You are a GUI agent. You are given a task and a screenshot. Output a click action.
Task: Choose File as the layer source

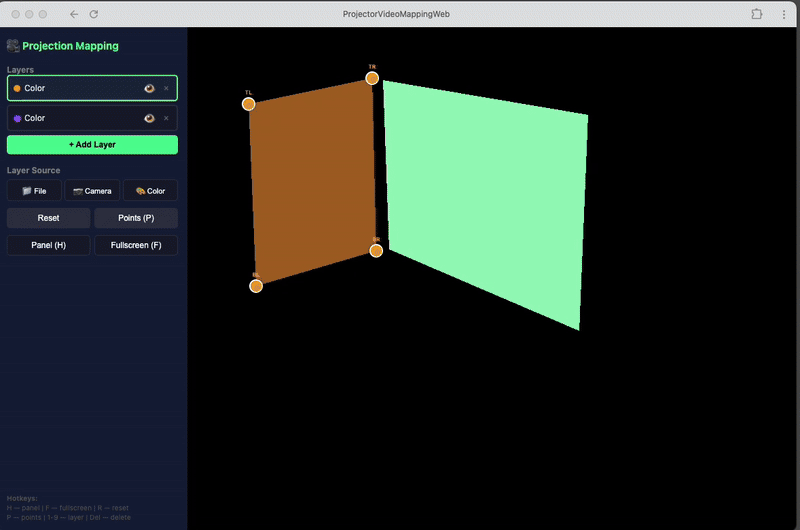click(x=34, y=191)
